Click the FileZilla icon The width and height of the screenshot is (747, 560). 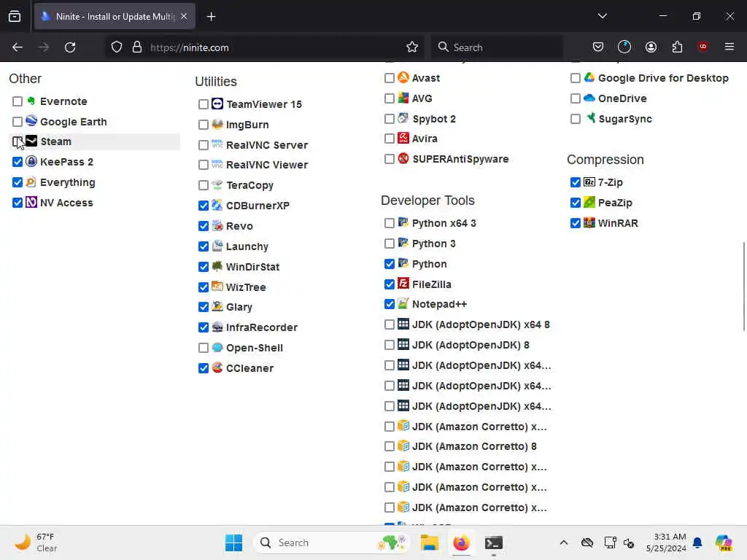[403, 284]
